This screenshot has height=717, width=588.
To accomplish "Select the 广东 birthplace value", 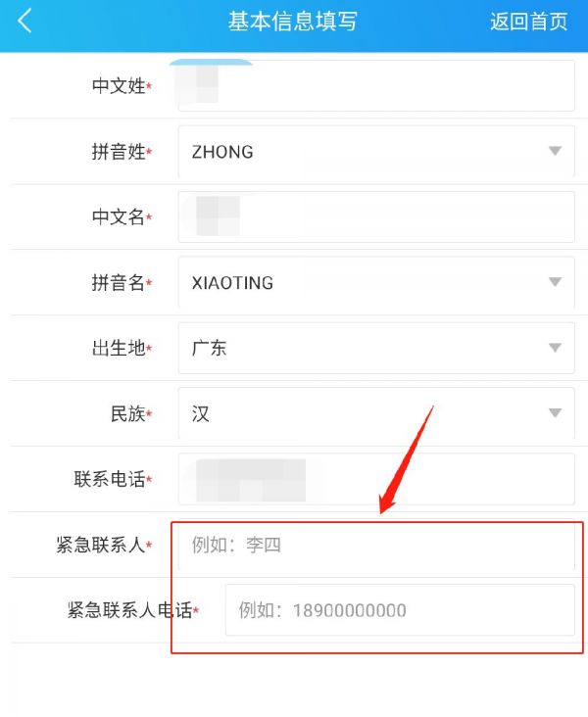I will click(x=209, y=348).
